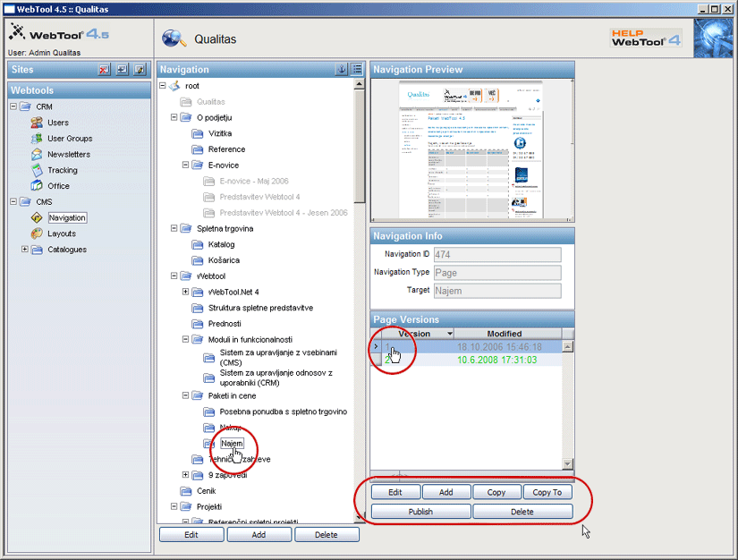Collapse the CRM tree node
738x560 pixels.
pyautogui.click(x=13, y=107)
